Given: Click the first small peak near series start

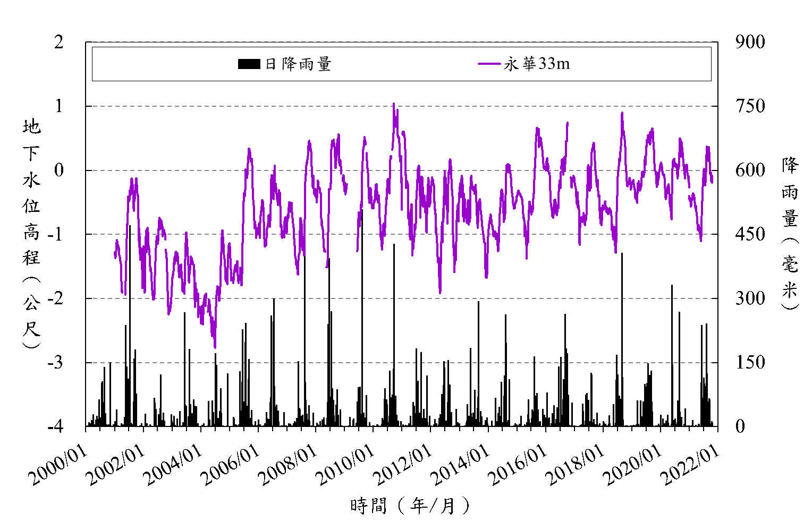Looking at the screenshot, I should click(117, 241).
